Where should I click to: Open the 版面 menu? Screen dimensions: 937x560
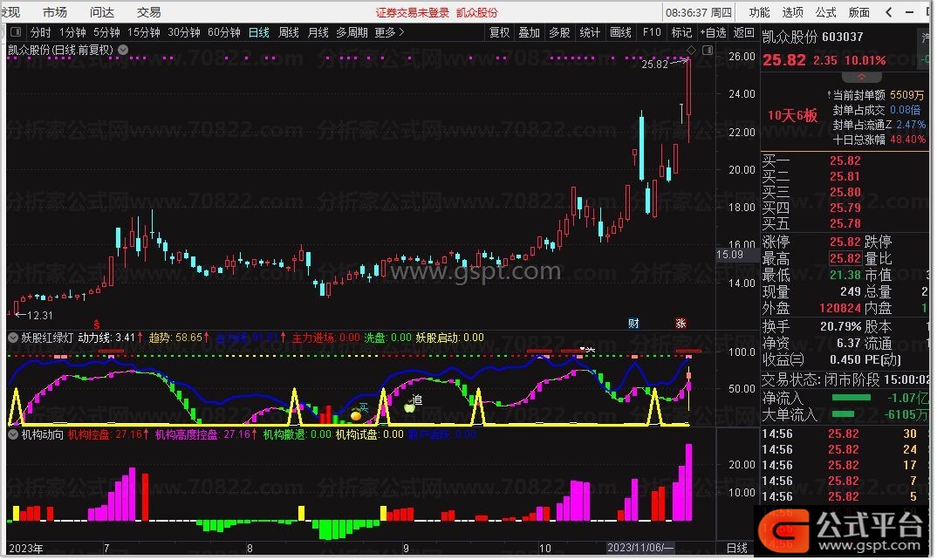859,12
